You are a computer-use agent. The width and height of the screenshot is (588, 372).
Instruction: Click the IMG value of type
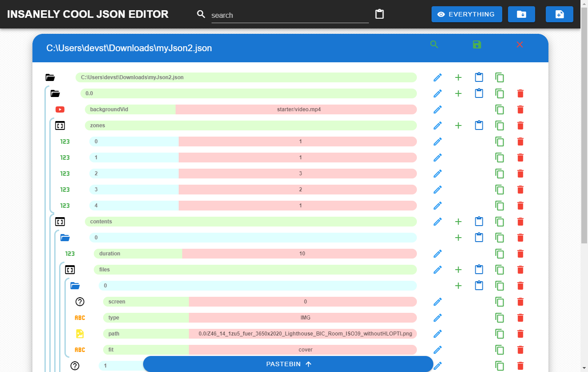(x=303, y=318)
